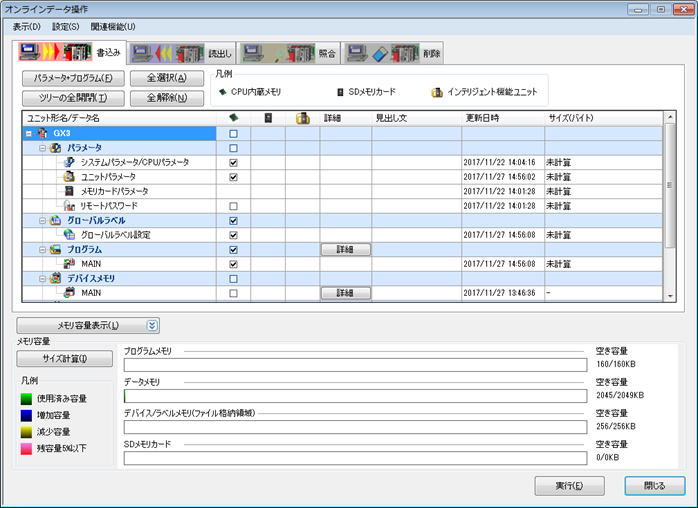The image size is (698, 508).
Task: Collapse the パラメータ tree node
Action: tap(42, 148)
